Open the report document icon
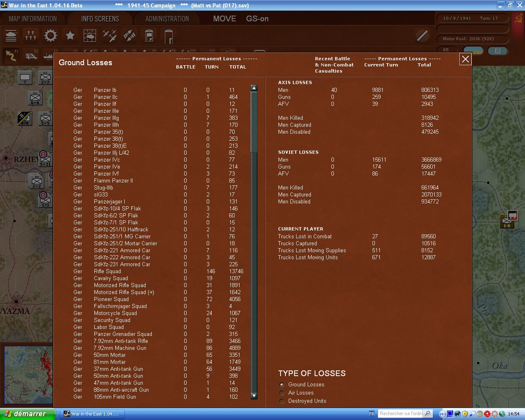The width and height of the screenshot is (525, 420). [x=149, y=36]
